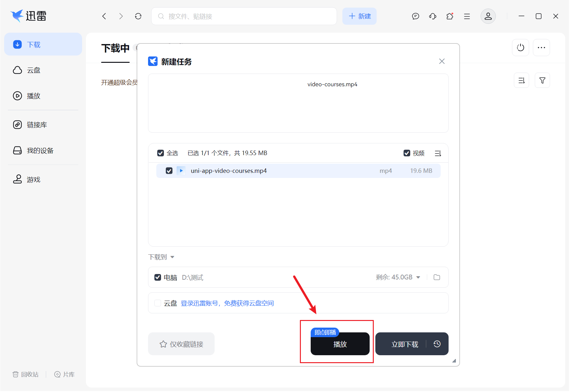Open the messages chat bubble icon

(416, 16)
